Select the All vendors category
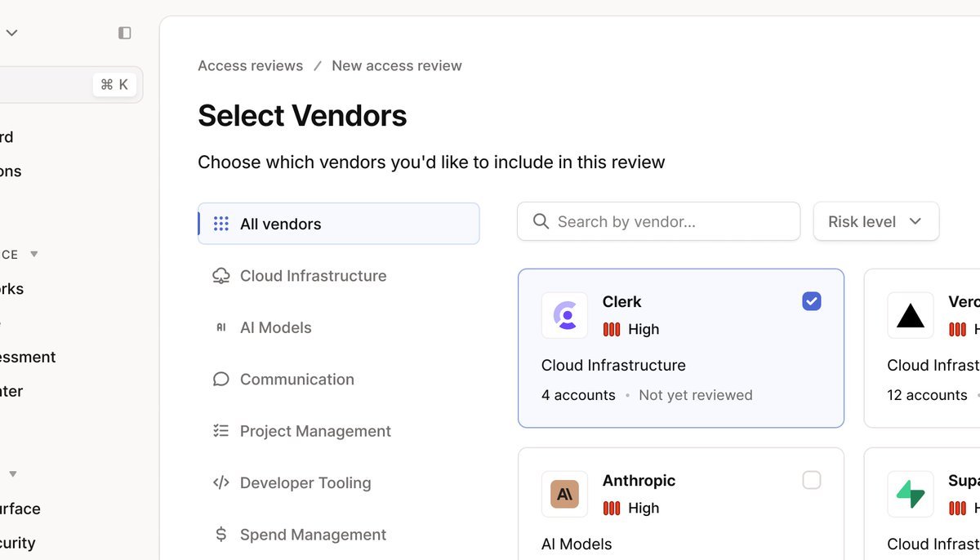The height and width of the screenshot is (560, 980). 338,224
